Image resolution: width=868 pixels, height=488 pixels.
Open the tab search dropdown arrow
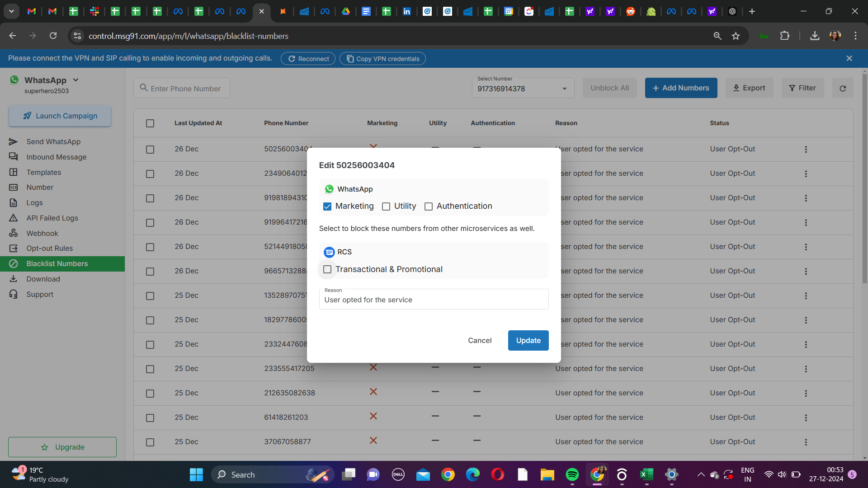click(x=11, y=11)
